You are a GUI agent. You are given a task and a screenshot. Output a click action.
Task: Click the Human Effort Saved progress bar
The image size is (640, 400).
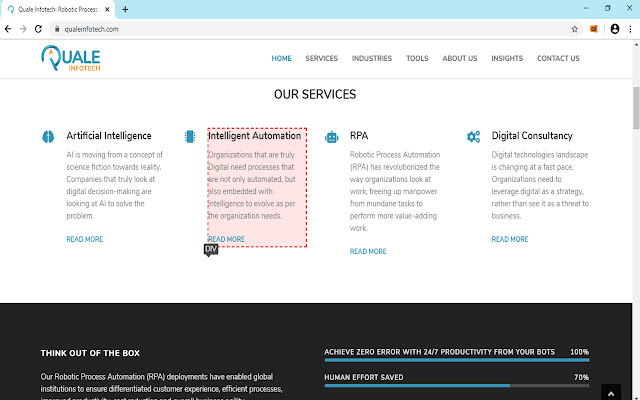click(x=457, y=386)
